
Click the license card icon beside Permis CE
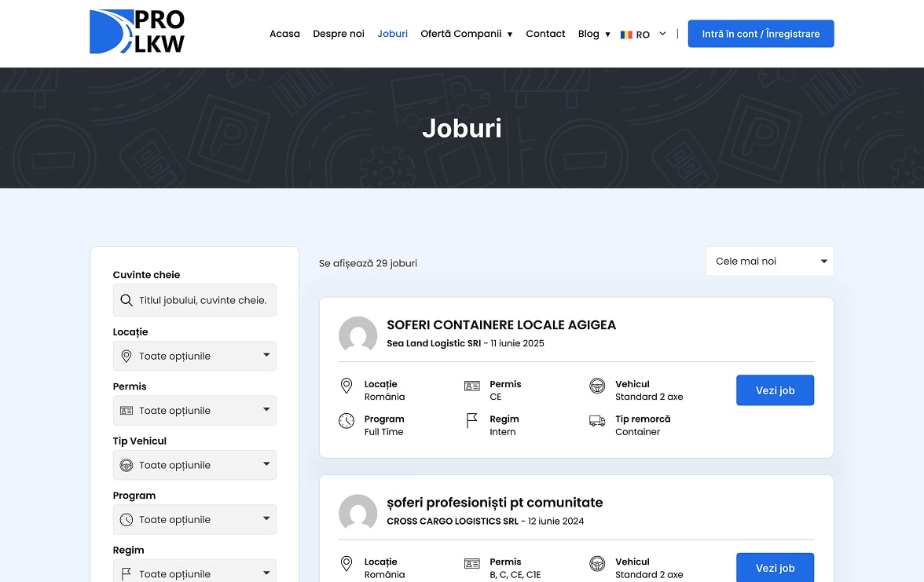(x=471, y=386)
